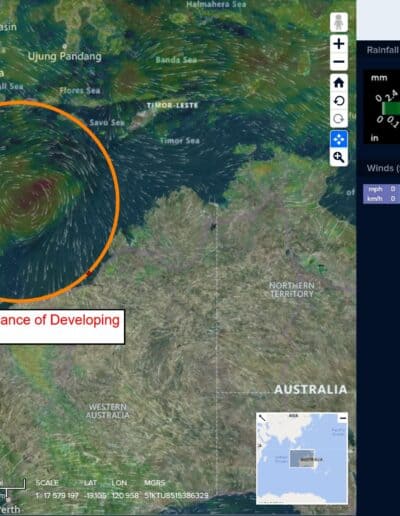Go back to the previous map extent
The image size is (400, 516).
[339, 101]
